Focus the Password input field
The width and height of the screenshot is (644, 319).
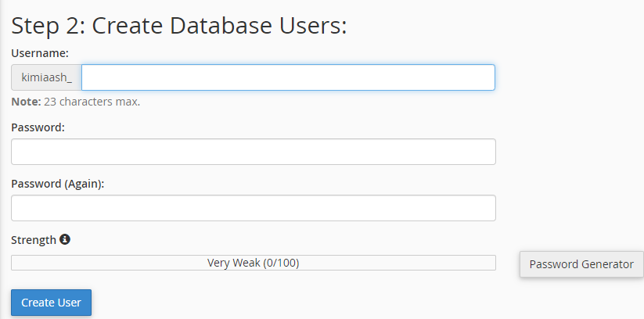pos(254,152)
